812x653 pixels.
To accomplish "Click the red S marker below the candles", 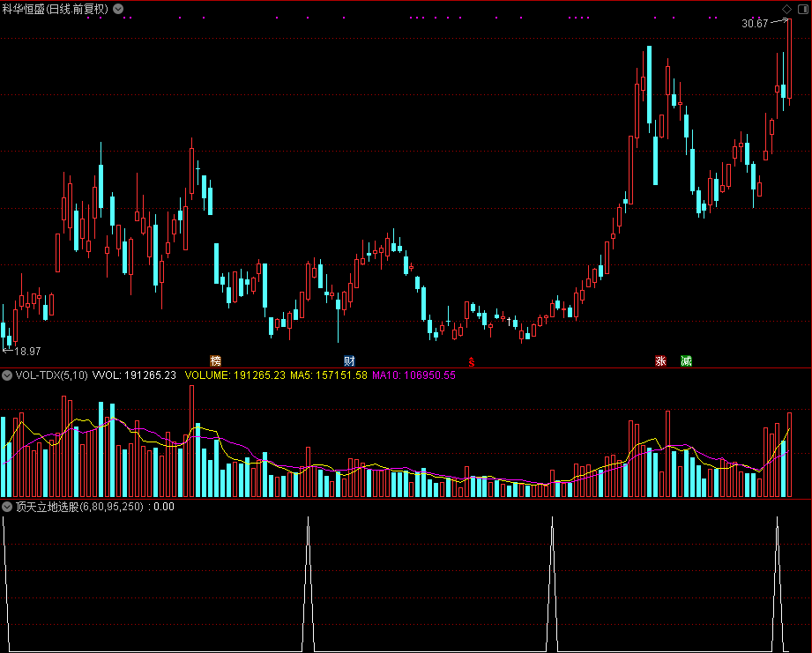I will [472, 361].
